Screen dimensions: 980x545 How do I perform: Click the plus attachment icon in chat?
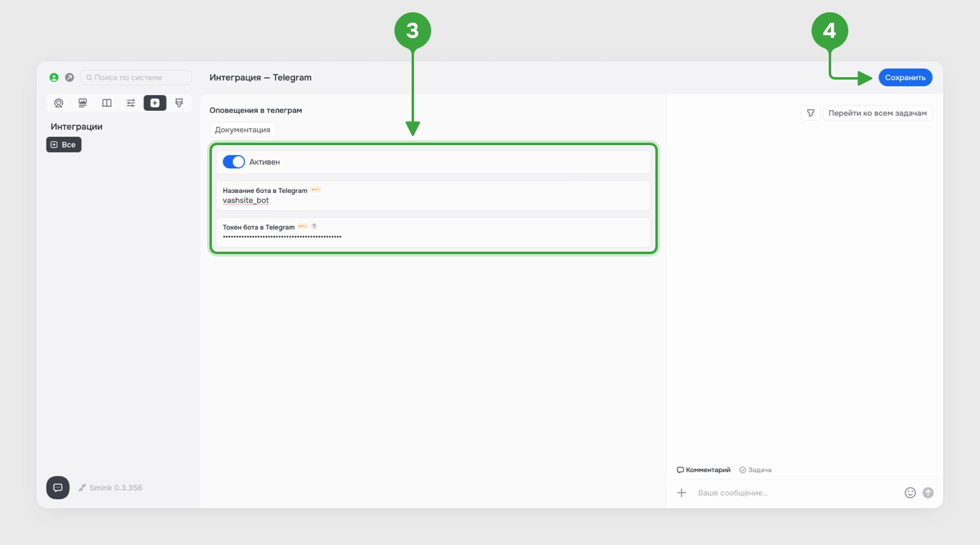pos(681,493)
